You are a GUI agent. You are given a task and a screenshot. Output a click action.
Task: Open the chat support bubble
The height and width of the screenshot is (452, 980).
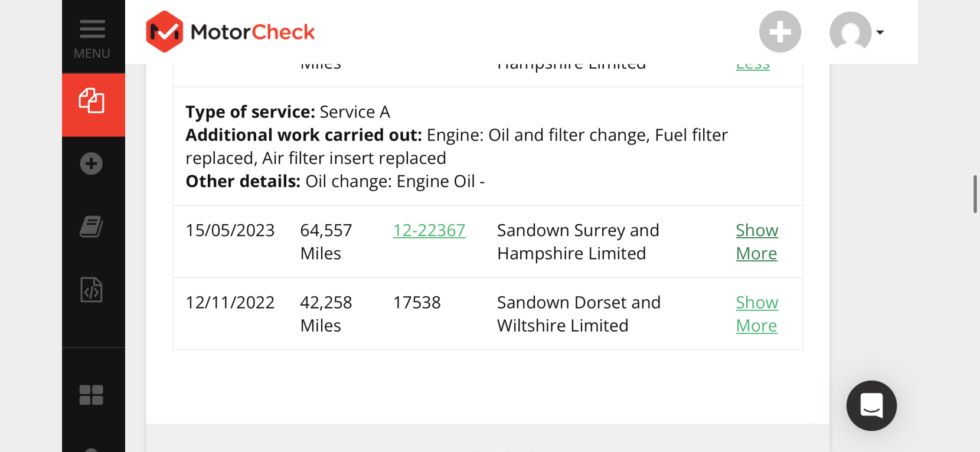click(x=871, y=405)
